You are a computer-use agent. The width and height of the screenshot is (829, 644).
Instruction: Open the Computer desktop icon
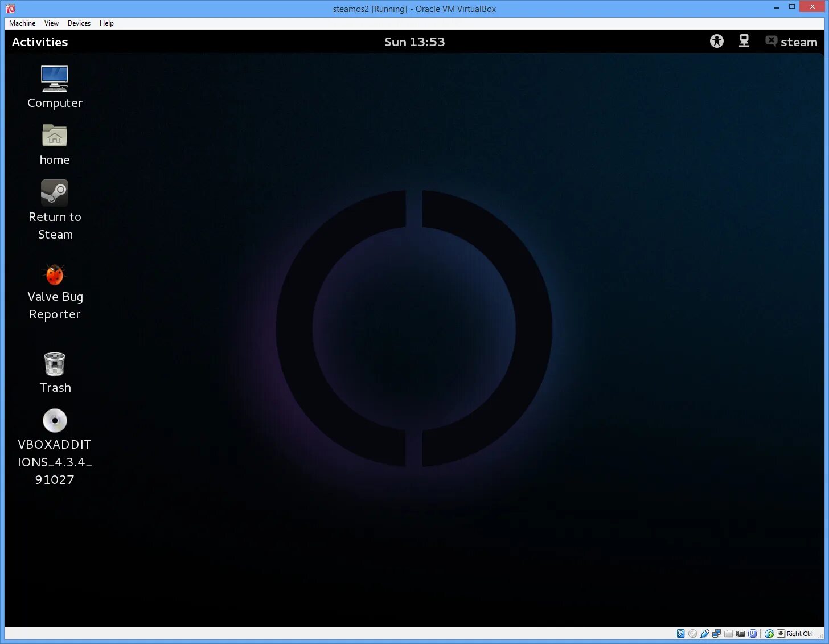(x=55, y=79)
